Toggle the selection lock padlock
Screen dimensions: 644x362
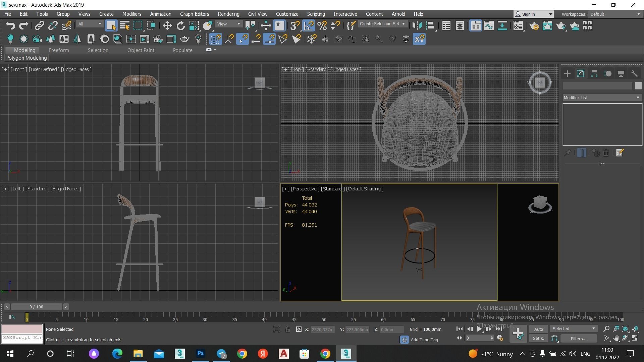288,329
